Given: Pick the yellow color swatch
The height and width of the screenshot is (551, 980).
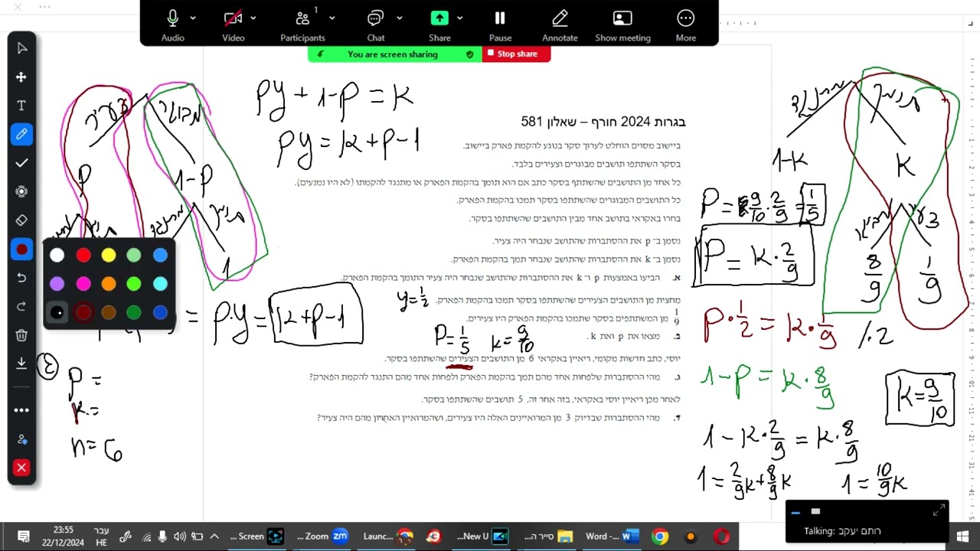Looking at the screenshot, I should tap(109, 256).
